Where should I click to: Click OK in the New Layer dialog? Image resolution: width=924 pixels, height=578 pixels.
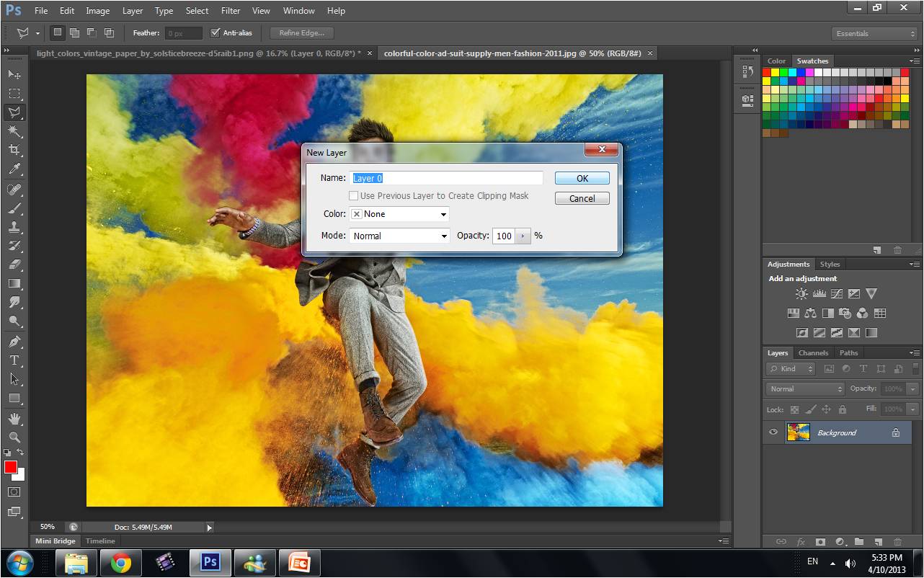click(582, 179)
